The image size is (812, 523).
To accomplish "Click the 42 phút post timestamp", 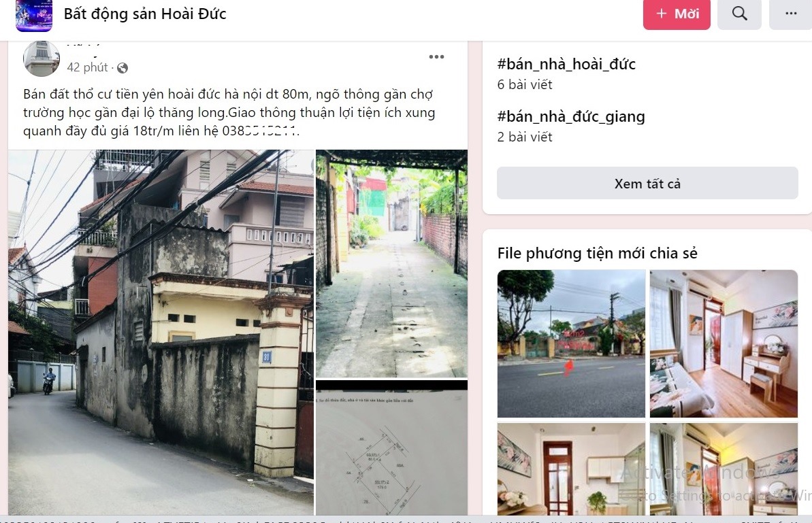I will 87,67.
